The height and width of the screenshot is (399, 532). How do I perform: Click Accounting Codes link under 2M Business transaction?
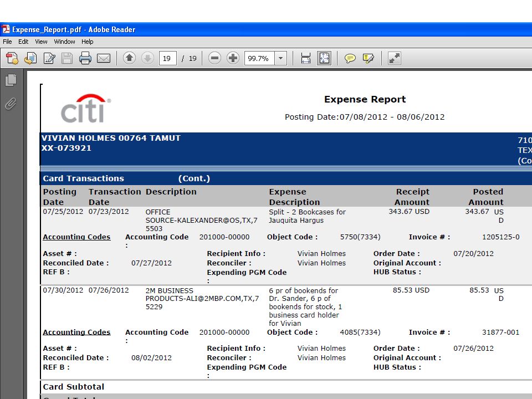(76, 332)
